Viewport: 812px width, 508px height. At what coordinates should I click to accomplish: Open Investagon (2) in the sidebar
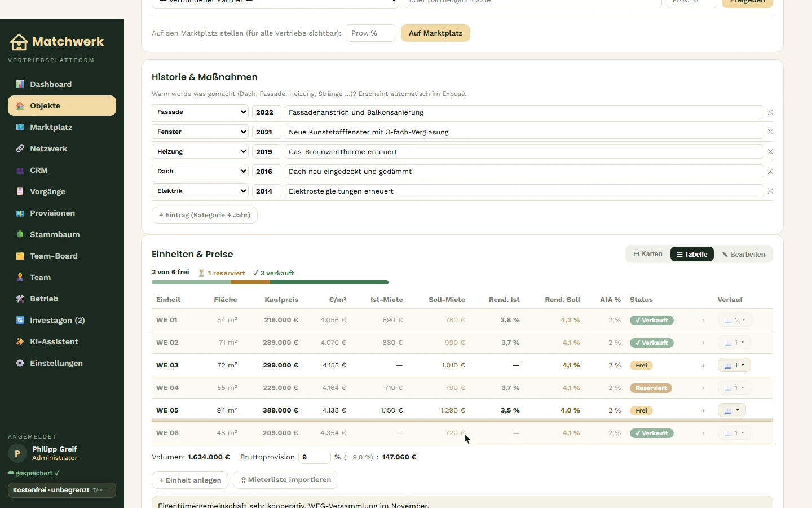click(62, 320)
